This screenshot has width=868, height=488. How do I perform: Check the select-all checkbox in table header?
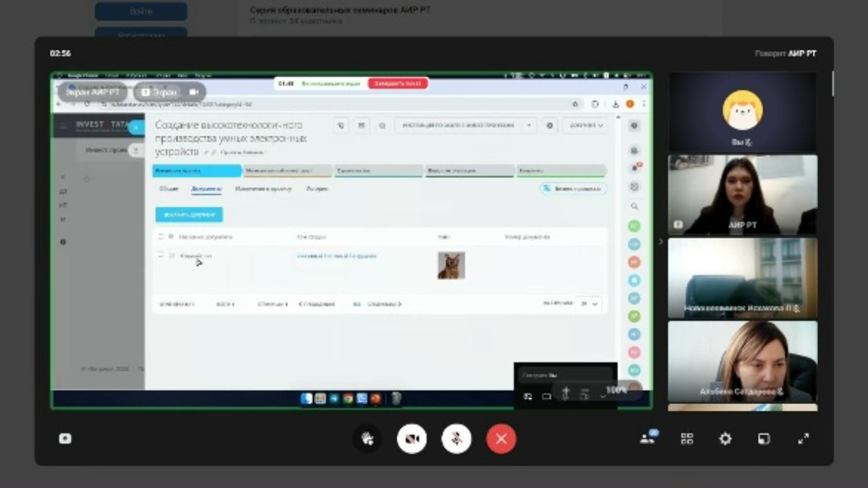[161, 237]
